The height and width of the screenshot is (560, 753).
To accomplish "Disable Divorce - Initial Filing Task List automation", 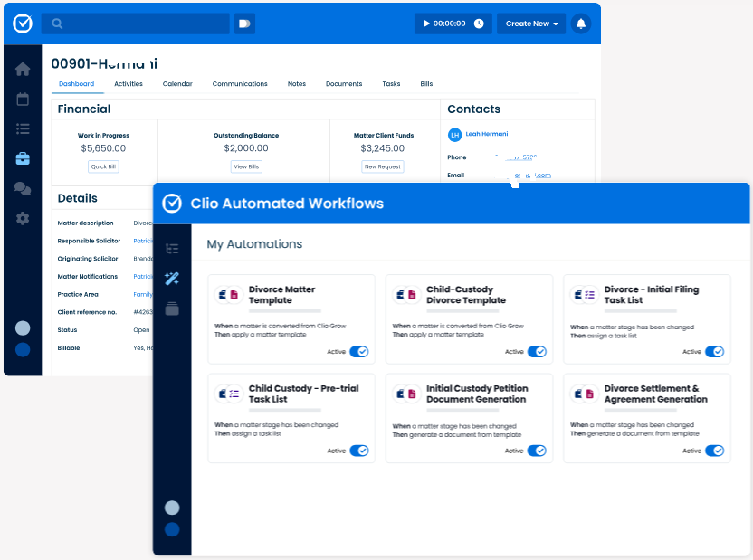I will pos(715,352).
